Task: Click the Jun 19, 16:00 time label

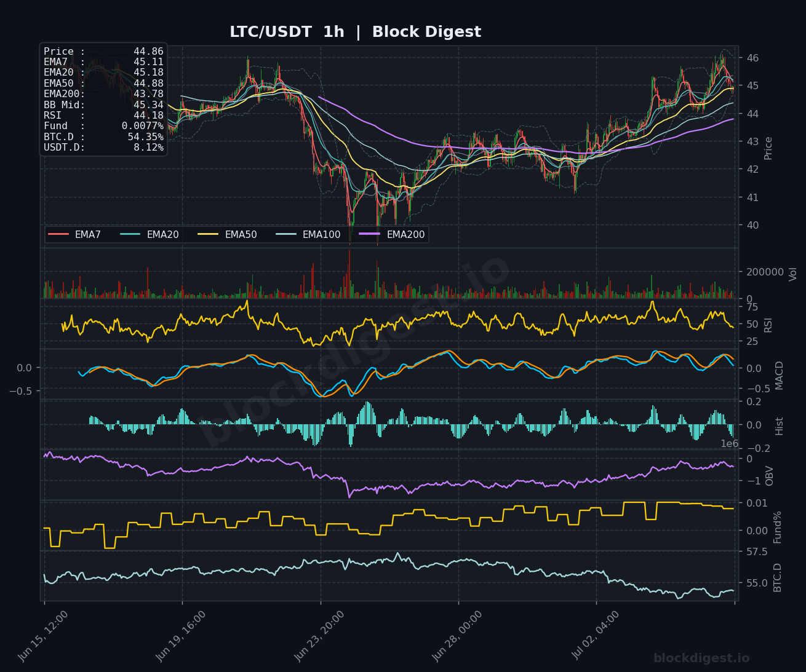Action: click(181, 636)
